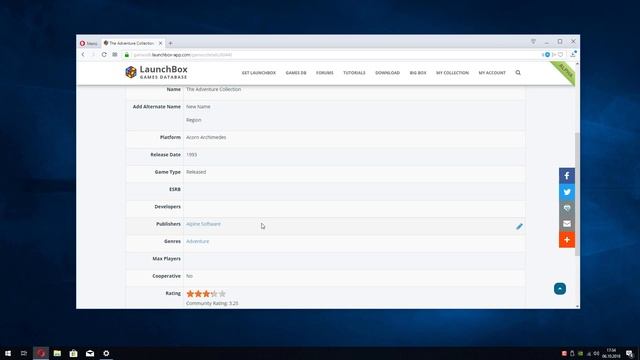This screenshot has height=360, width=640.
Task: Click the 1993 release date value
Action: click(x=191, y=155)
